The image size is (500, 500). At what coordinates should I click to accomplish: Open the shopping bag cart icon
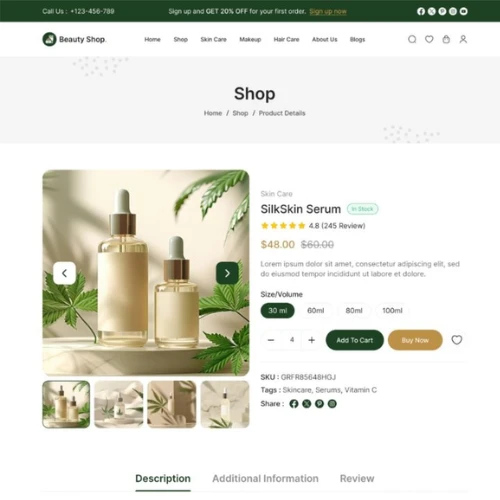click(446, 39)
